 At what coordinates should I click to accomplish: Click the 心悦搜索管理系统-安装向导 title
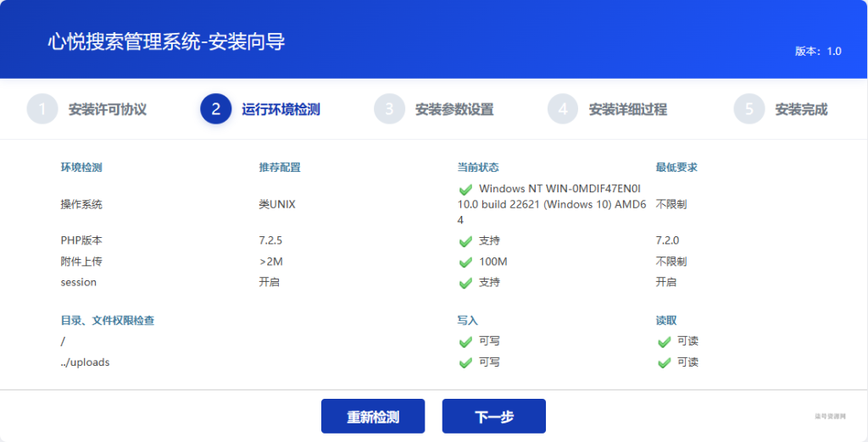pos(166,41)
